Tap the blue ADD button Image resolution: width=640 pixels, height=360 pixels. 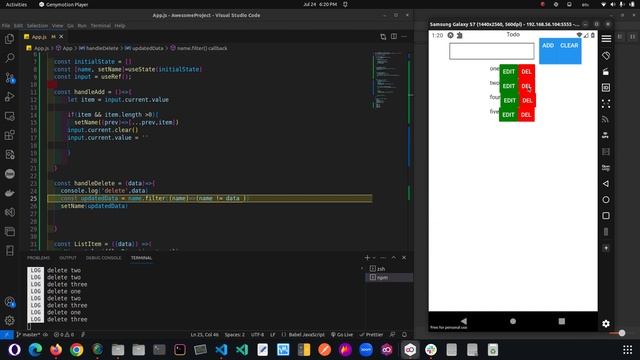548,45
